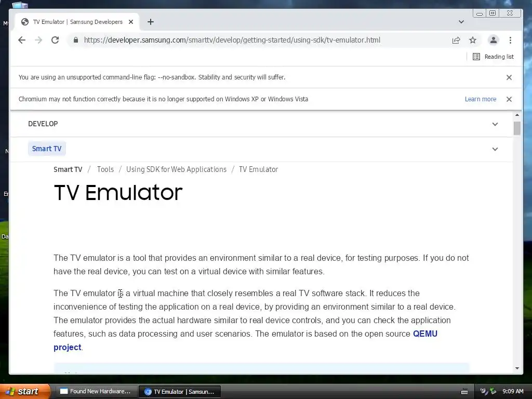View site security lock info
The width and height of the screenshot is (532, 399).
tap(76, 40)
